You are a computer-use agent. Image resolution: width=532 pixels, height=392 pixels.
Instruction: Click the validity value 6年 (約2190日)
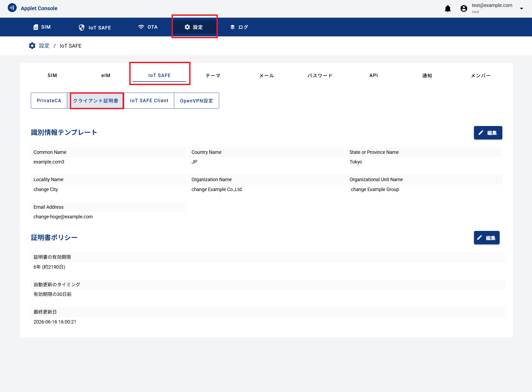coord(49,267)
